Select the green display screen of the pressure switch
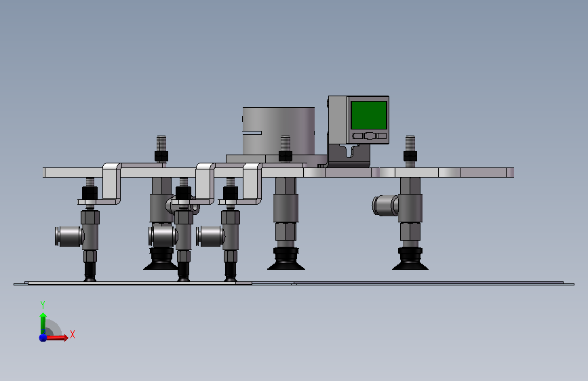Screen dimensions: 588x381 (x=369, y=115)
